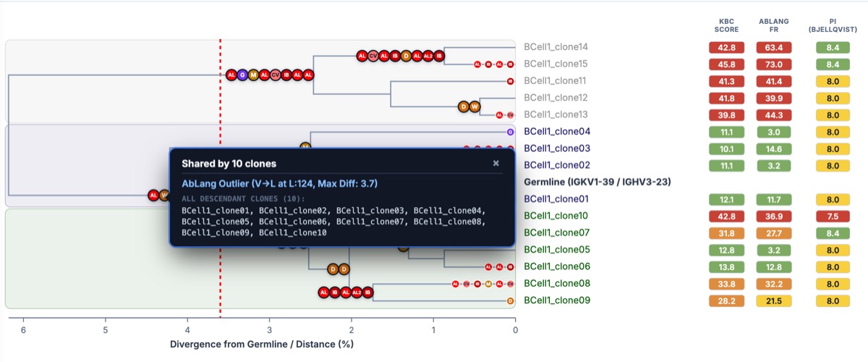
Task: Click the orange D marker on clone13 branch
Action: click(464, 106)
